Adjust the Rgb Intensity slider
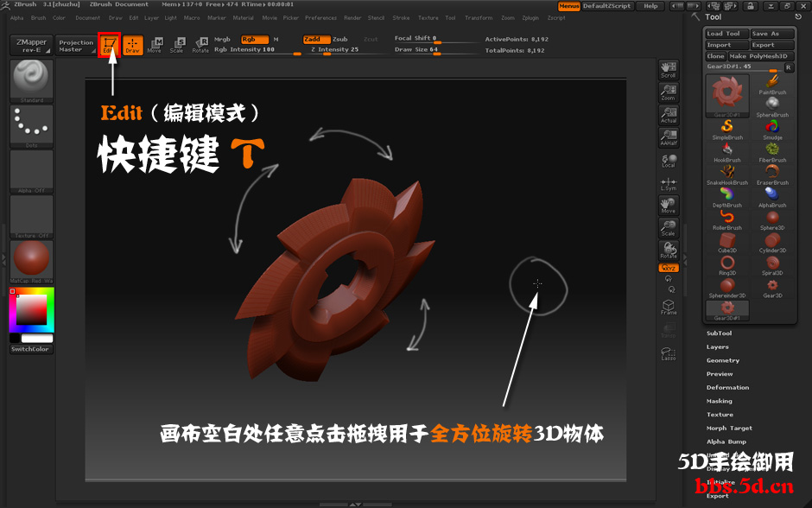Viewport: 812px width, 508px height. (x=257, y=50)
